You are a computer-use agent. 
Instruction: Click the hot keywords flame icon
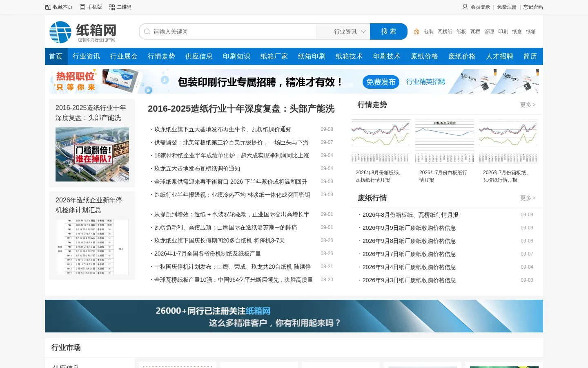[416, 31]
